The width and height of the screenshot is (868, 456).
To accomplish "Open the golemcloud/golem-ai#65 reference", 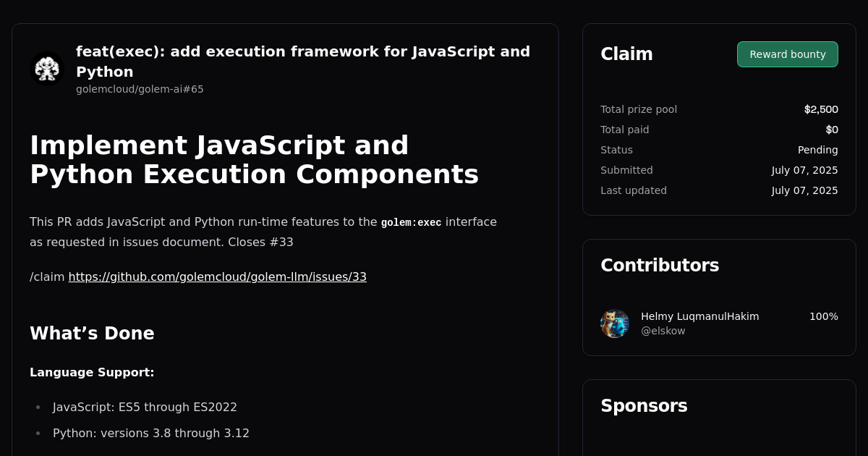I will point(140,89).
